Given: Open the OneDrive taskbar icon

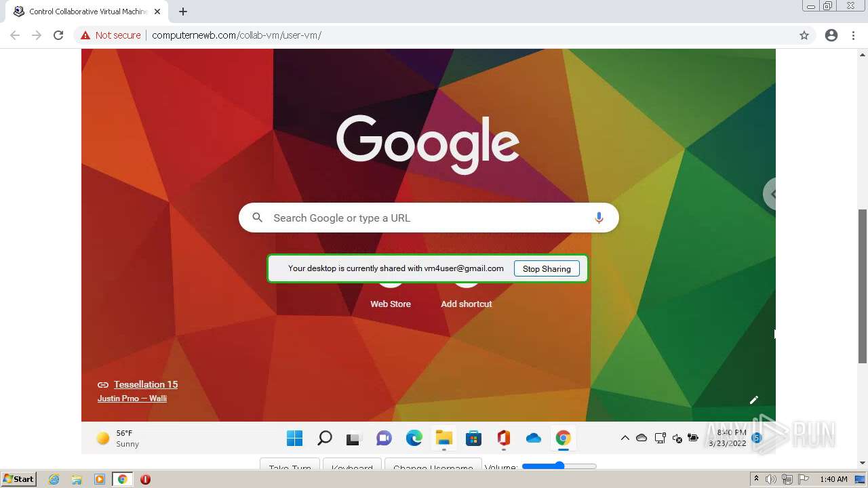Looking at the screenshot, I should pyautogui.click(x=534, y=439).
